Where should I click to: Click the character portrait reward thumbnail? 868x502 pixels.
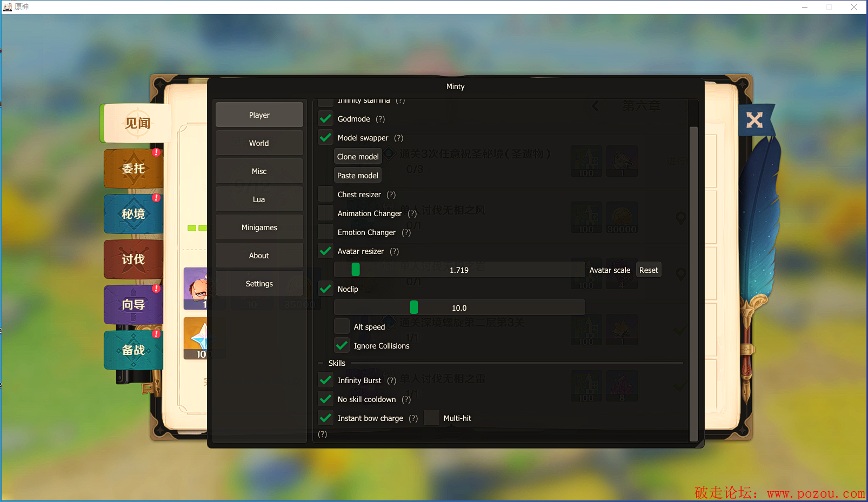(196, 289)
